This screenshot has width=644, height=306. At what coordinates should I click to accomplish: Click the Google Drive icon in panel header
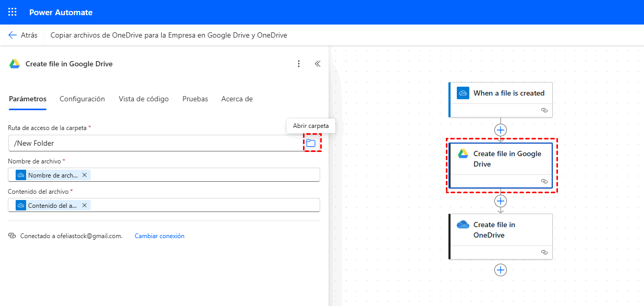15,64
